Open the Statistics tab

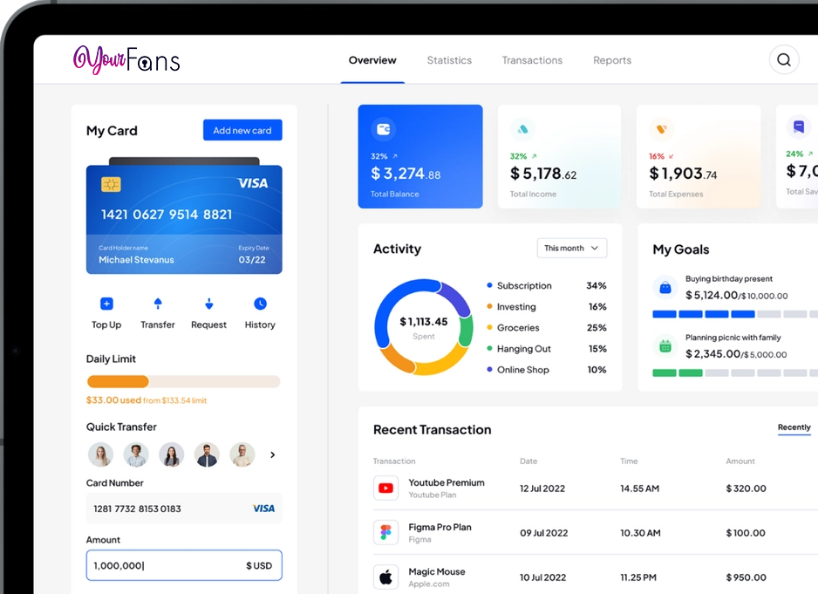coord(449,60)
